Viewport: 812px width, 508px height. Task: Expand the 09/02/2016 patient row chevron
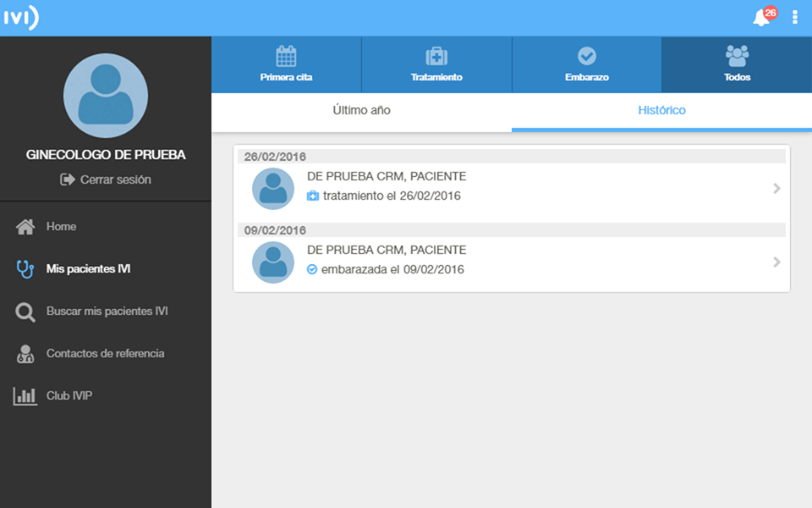776,262
